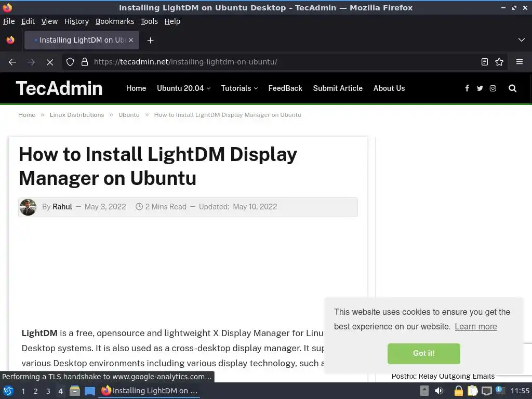
Task: Open the Firefox View pinned icon
Action: [x=10, y=40]
